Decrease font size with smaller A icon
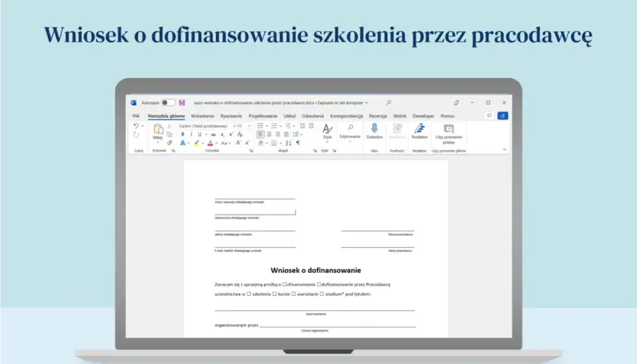Image resolution: width=637 pixels, height=364 pixels. click(247, 143)
